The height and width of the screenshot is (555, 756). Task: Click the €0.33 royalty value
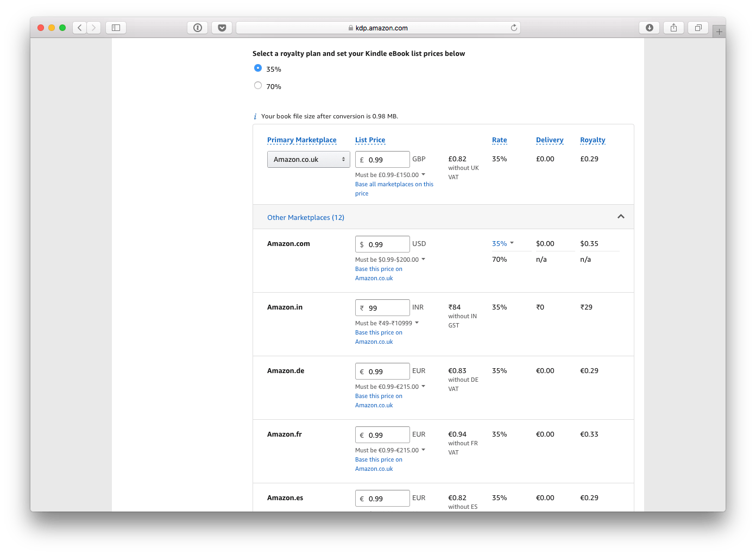589,434
